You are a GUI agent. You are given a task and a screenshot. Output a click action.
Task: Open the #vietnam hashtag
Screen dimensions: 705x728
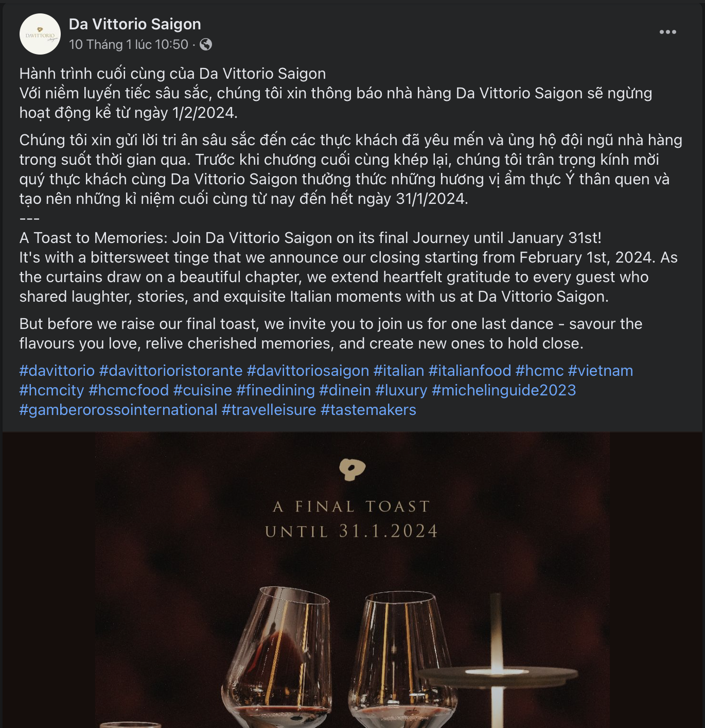[x=601, y=371]
